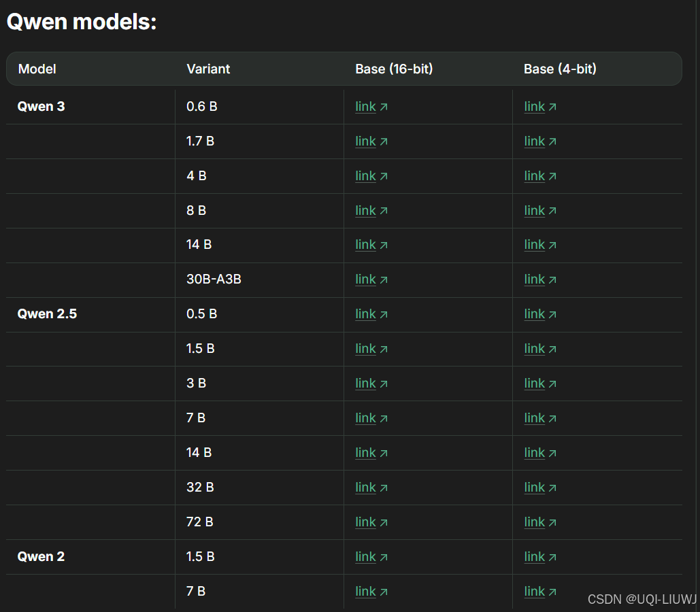Open 32 B variant Base 4-bit link

pos(539,488)
